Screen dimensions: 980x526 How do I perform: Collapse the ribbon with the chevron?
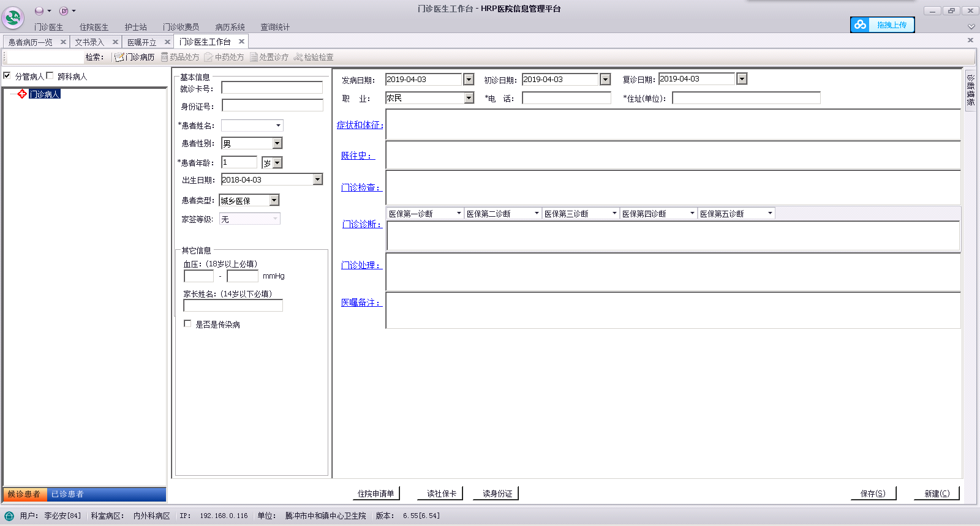click(x=971, y=26)
